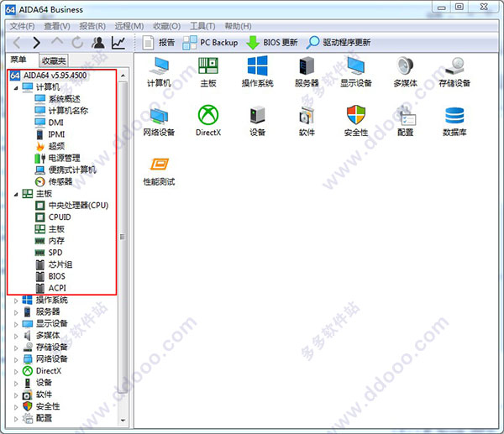
Task: Open the 文件(F) menu
Action: (x=22, y=26)
